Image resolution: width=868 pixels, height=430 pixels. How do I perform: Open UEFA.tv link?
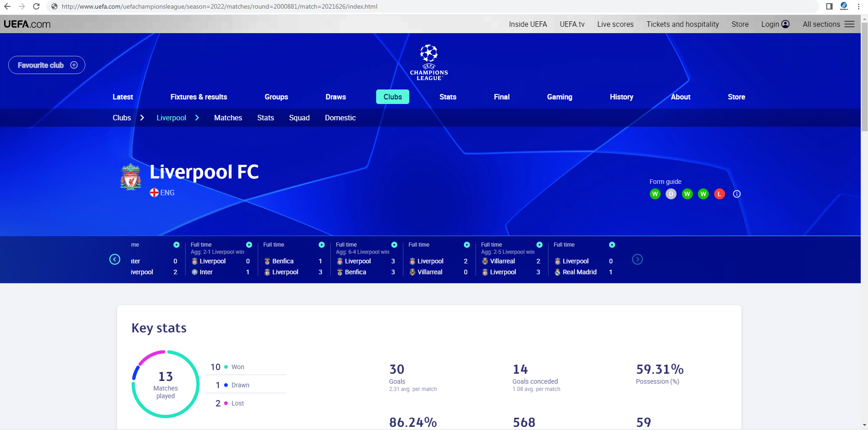(x=572, y=24)
